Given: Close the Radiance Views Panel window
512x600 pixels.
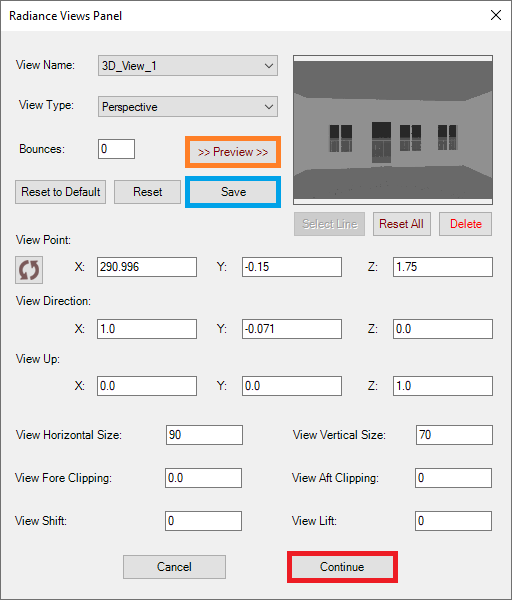Looking at the screenshot, I should pyautogui.click(x=496, y=15).
